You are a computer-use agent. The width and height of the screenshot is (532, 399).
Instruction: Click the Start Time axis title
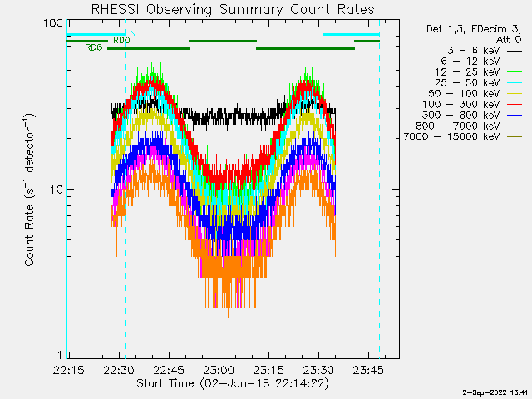click(233, 384)
